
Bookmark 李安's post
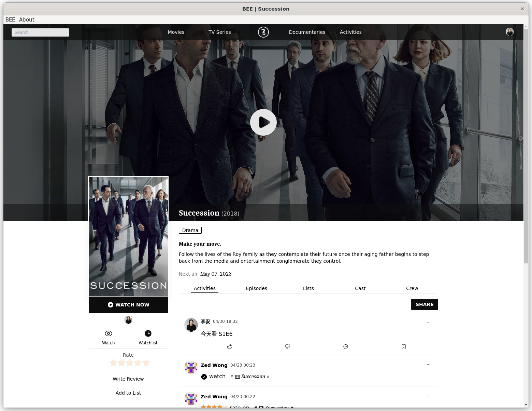click(x=404, y=346)
